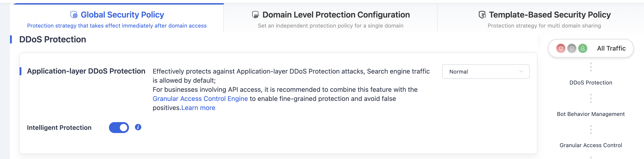Click the Intelligent Protection info icon
The height and width of the screenshot is (159, 644).
138,127
